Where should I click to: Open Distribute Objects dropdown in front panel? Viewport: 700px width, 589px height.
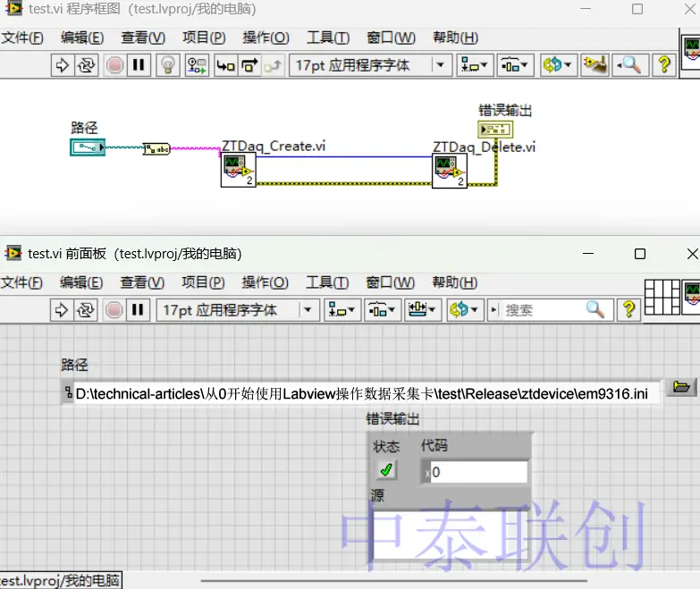click(383, 309)
